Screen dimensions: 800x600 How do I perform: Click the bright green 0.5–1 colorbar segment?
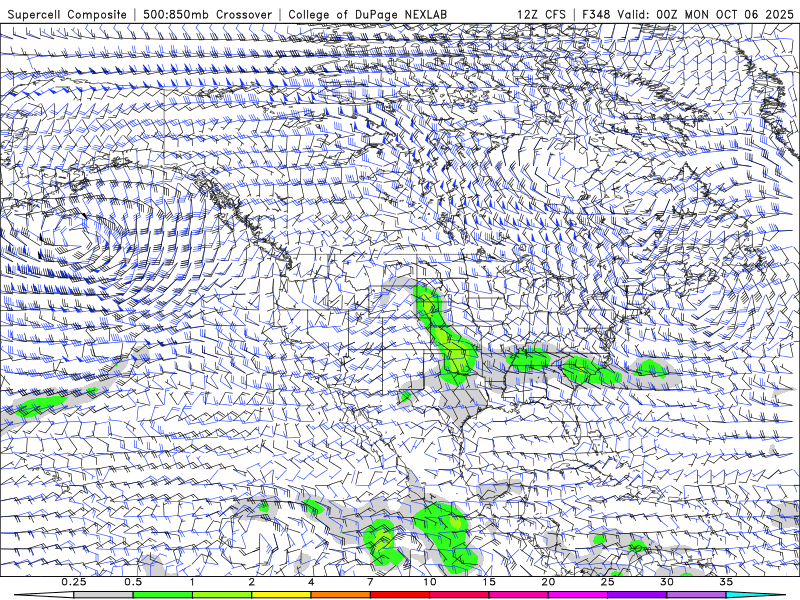162,595
